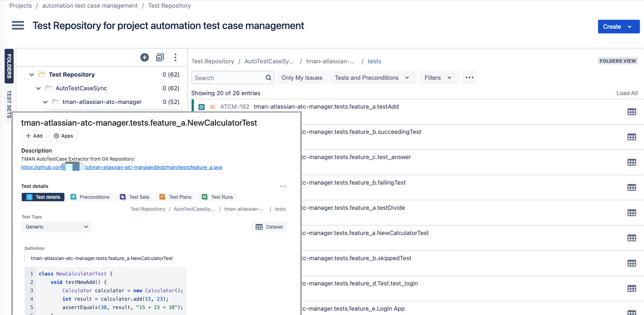Click the medium priority icon on ATCM-162
Screen dimensions: 644x315
[213, 107]
